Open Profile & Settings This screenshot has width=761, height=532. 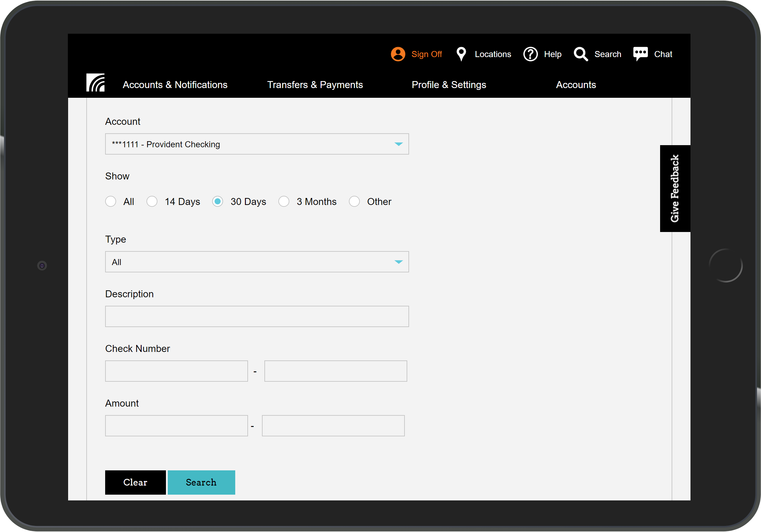point(449,84)
